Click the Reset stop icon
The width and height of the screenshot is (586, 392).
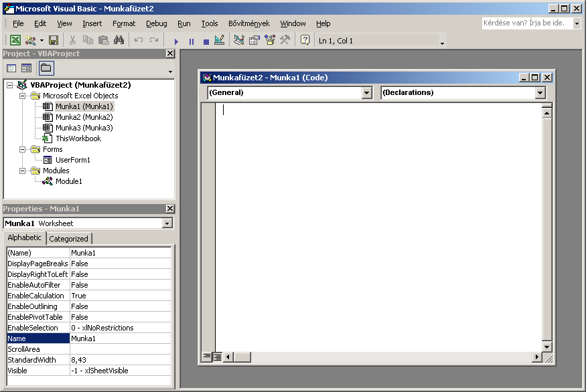click(x=206, y=41)
